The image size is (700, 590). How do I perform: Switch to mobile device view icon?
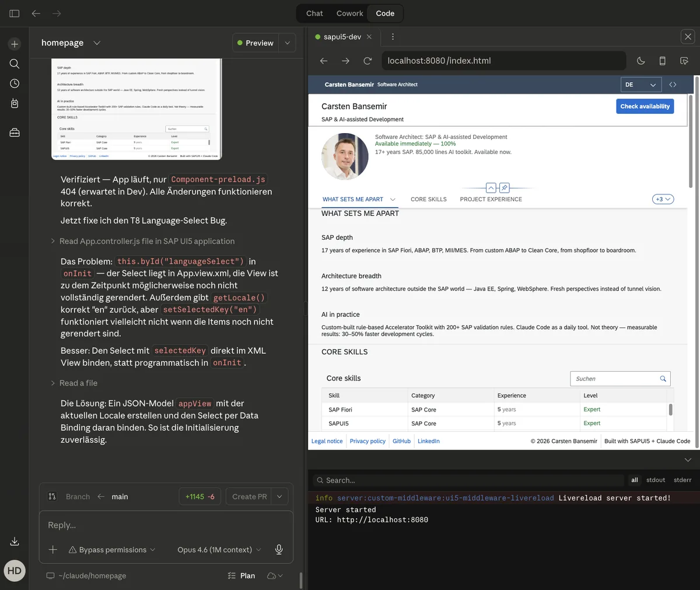(x=662, y=61)
